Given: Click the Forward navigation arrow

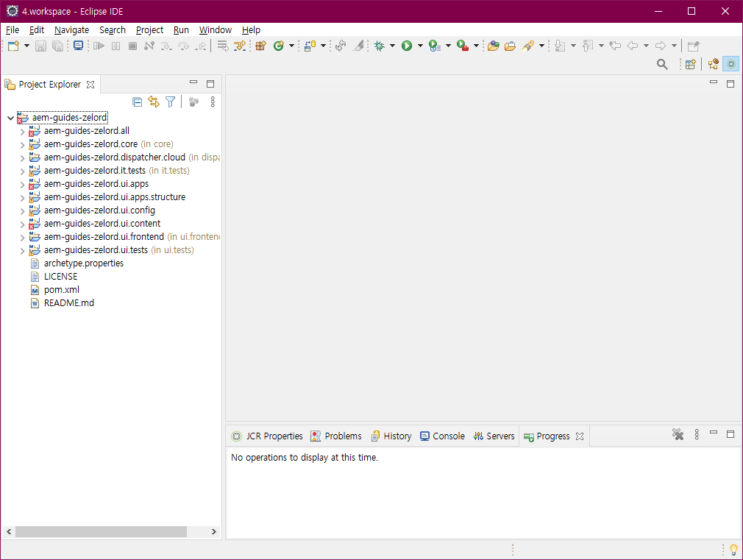Looking at the screenshot, I should tap(660, 46).
